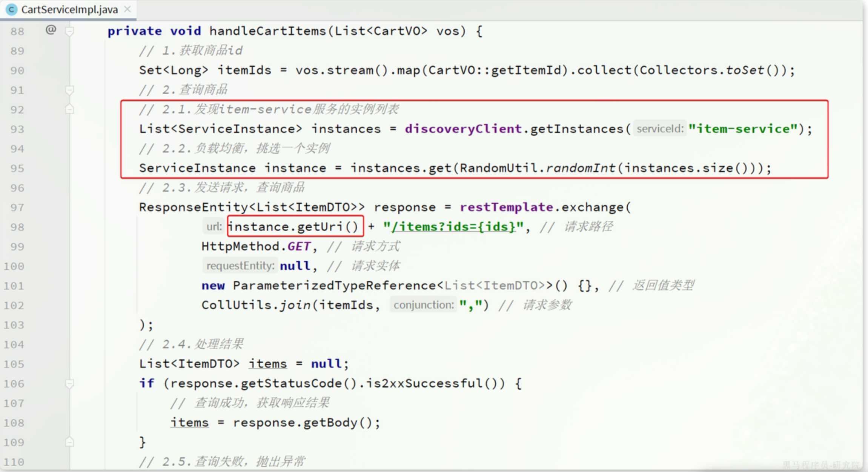Fold the comment block starting at line 91
The image size is (868, 472).
[x=70, y=90]
